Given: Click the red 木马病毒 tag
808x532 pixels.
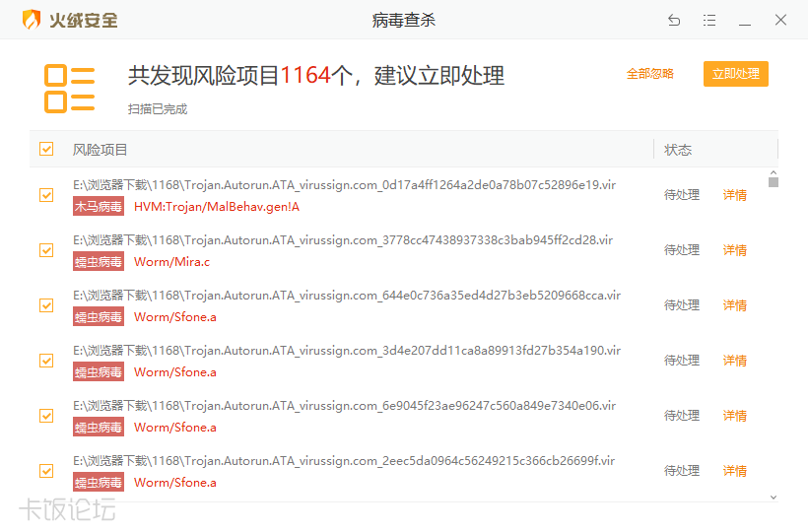Looking at the screenshot, I should 99,207.
